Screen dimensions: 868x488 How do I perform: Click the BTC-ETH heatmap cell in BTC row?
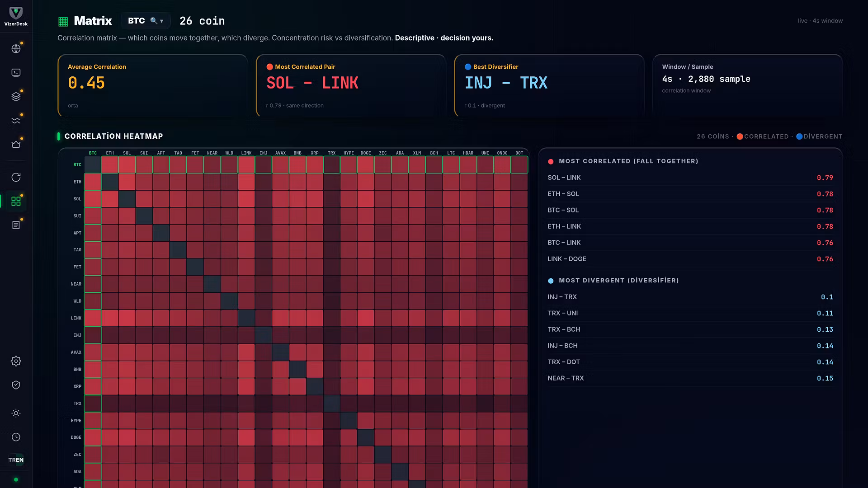click(x=110, y=165)
